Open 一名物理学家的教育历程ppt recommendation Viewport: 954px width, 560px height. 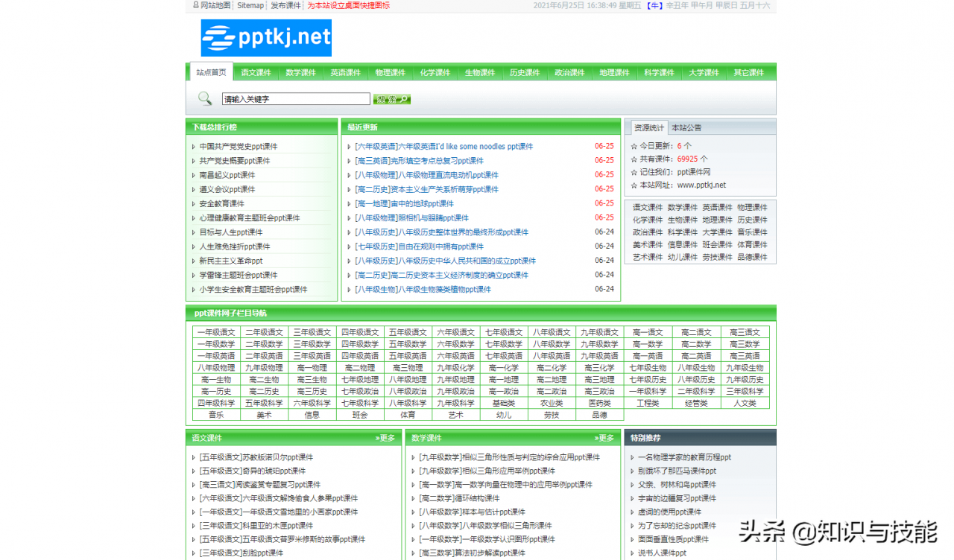(x=684, y=457)
